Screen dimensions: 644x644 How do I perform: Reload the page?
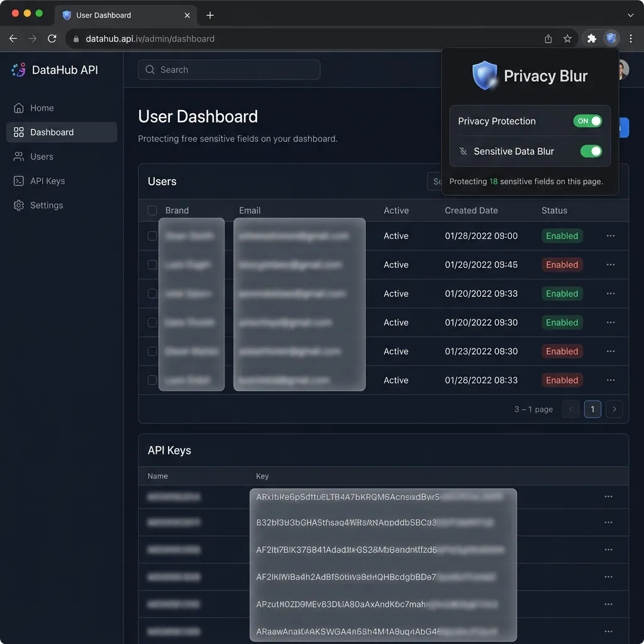(52, 38)
